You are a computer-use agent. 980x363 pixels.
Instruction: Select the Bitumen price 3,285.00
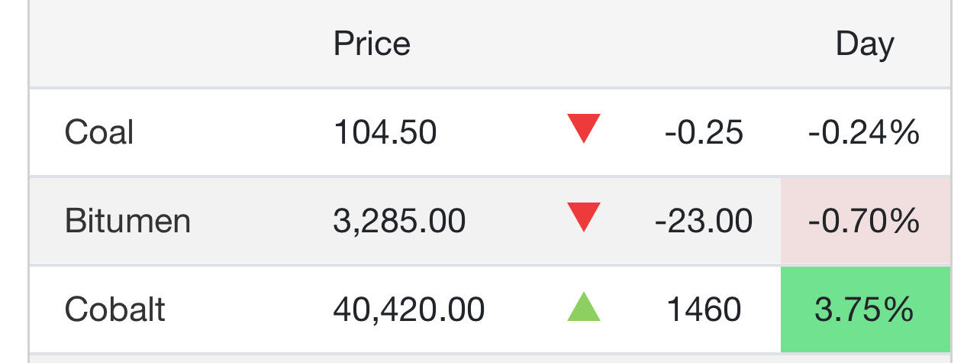pyautogui.click(x=399, y=221)
